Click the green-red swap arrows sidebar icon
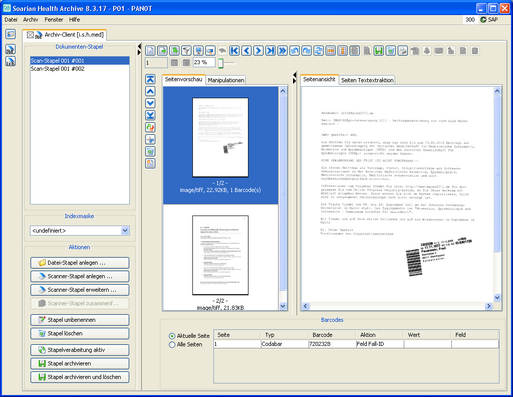 click(150, 127)
